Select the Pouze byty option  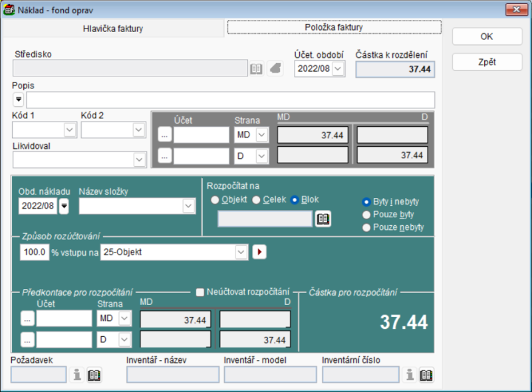(x=366, y=215)
